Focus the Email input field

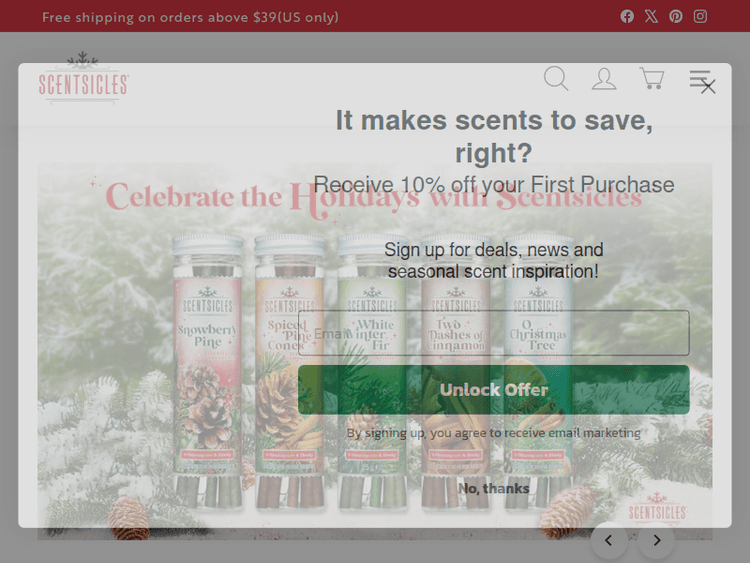pos(494,333)
